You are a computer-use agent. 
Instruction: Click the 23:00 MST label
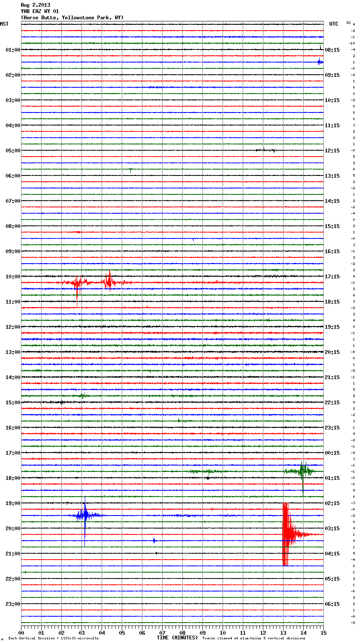pos(13,604)
